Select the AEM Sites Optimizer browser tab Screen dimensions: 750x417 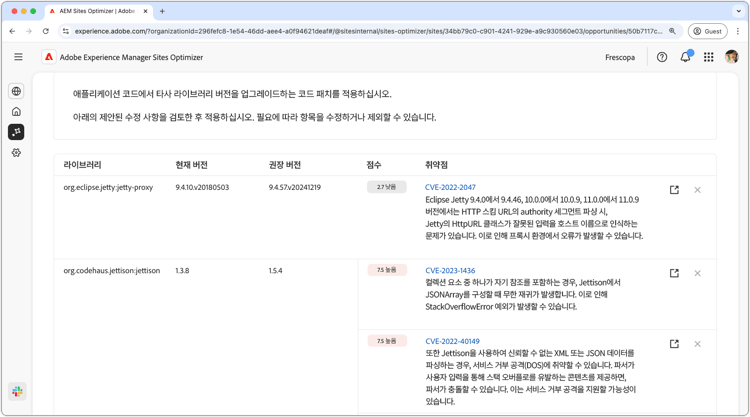(99, 11)
